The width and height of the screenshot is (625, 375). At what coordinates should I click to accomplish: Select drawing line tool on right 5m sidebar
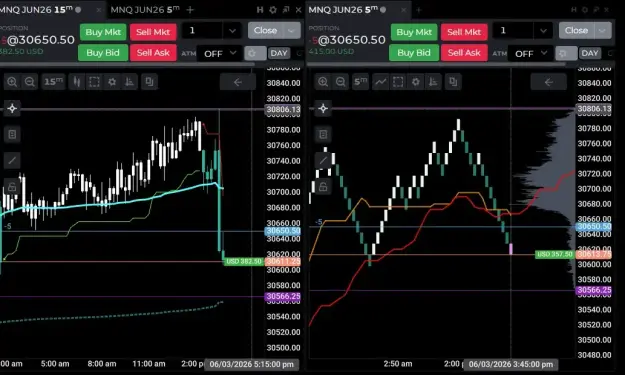pyautogui.click(x=323, y=160)
